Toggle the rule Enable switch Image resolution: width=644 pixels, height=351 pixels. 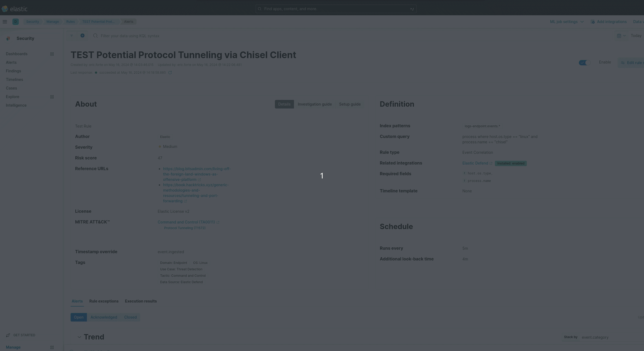584,62
